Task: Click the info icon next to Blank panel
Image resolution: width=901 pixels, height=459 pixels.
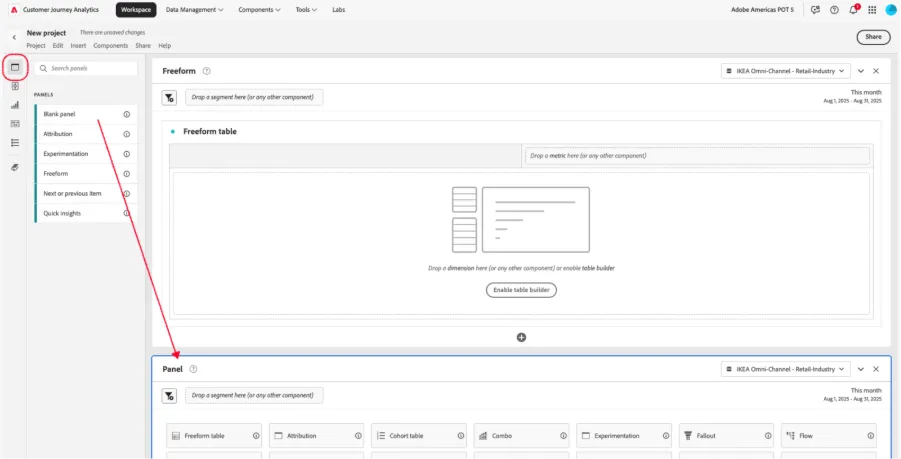Action: coord(126,114)
